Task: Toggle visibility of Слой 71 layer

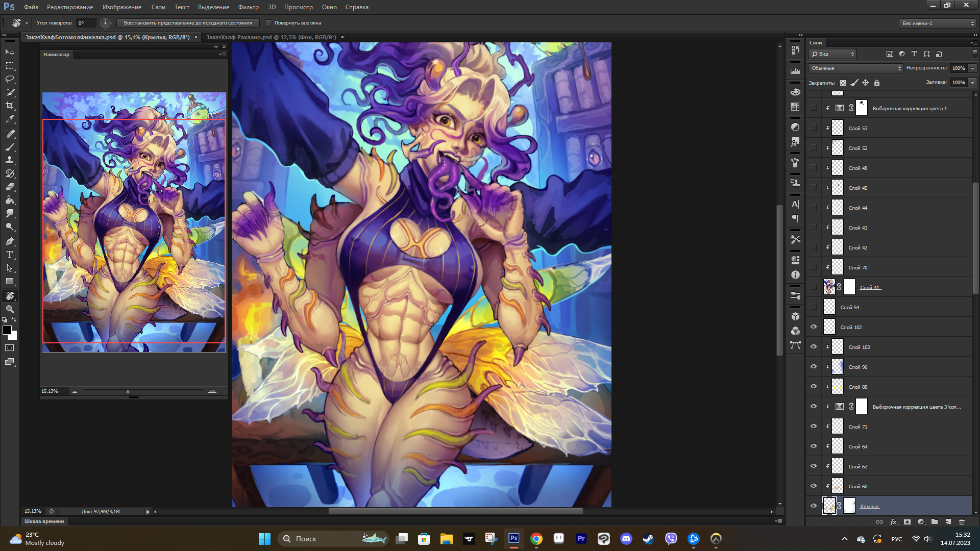Action: pos(814,427)
